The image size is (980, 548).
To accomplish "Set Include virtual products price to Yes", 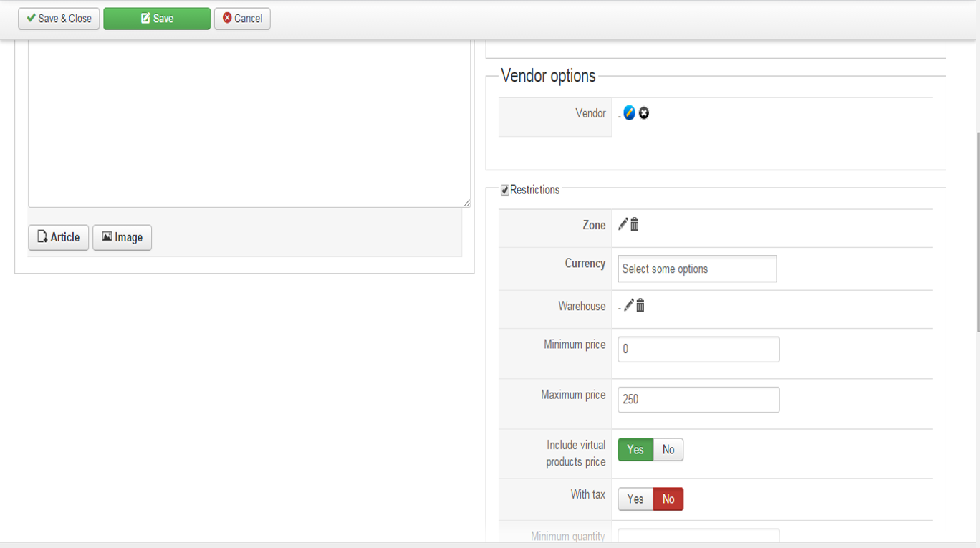I will pos(635,450).
